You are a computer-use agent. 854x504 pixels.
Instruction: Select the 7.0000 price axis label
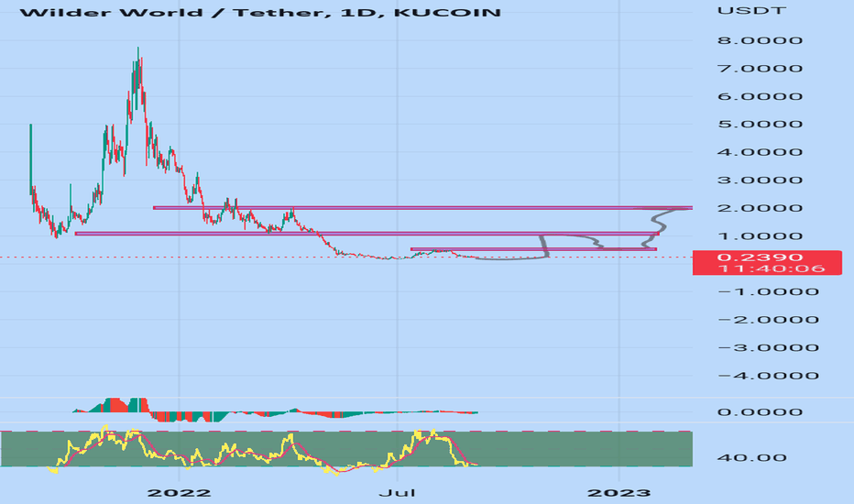coord(760,69)
